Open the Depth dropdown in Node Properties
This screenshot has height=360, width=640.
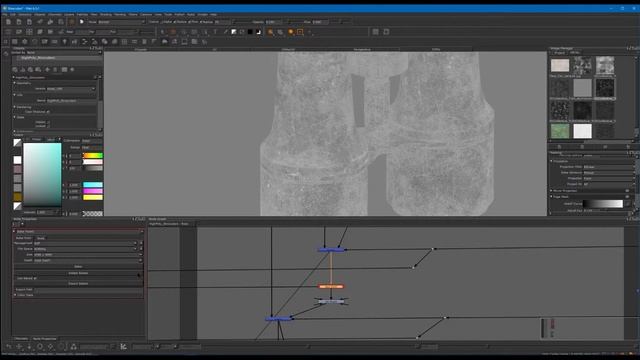point(88,260)
